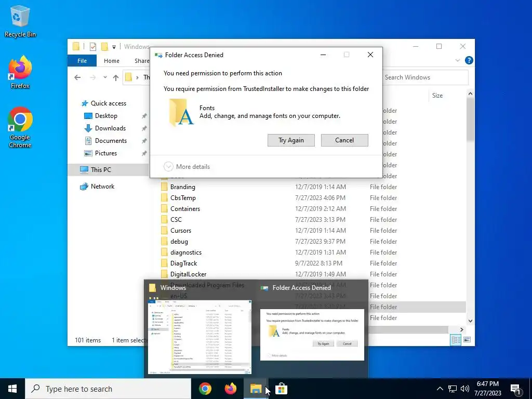Image resolution: width=532 pixels, height=399 pixels.
Task: Open Desktop in Quick access
Action: pos(101,116)
